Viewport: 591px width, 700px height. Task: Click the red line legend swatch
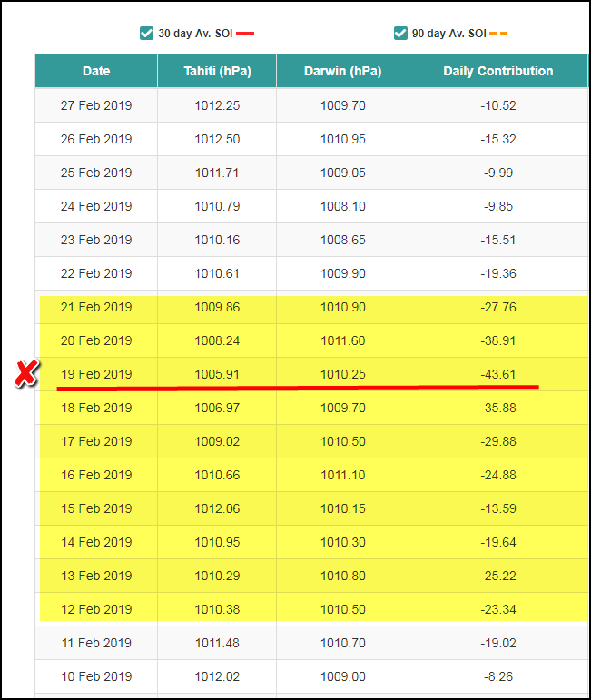245,33
